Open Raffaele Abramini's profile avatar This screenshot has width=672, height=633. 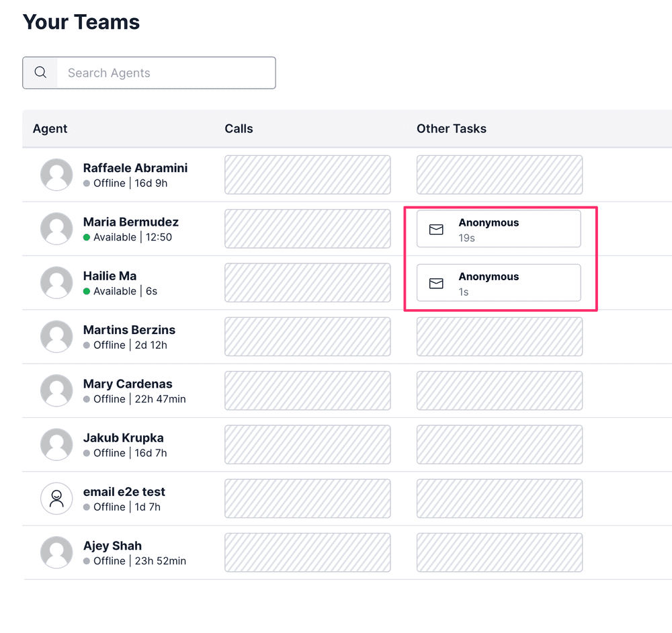tap(56, 175)
